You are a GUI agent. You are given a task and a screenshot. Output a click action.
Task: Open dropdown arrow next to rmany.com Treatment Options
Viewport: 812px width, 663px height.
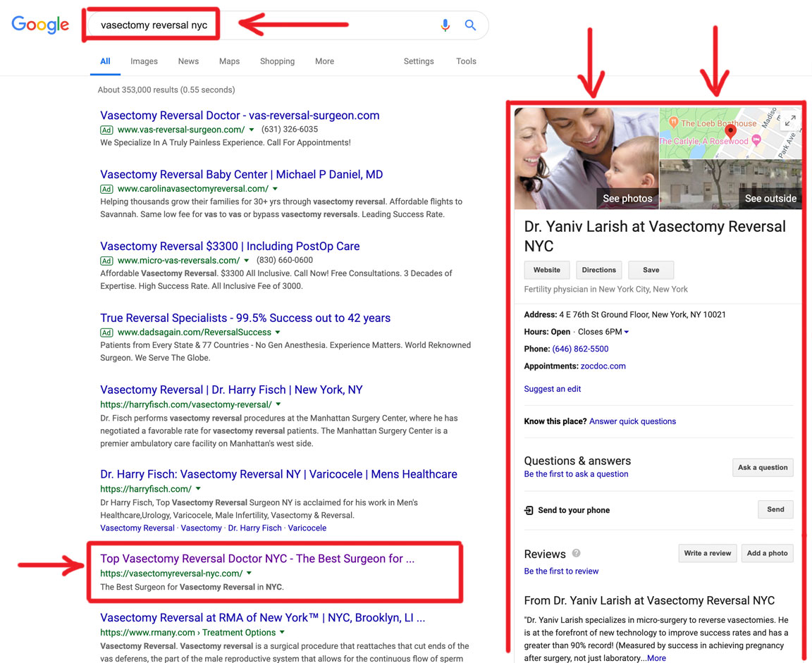[x=282, y=632]
